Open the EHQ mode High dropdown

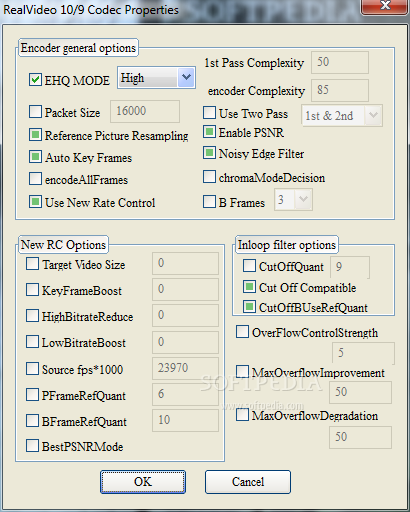(x=156, y=77)
